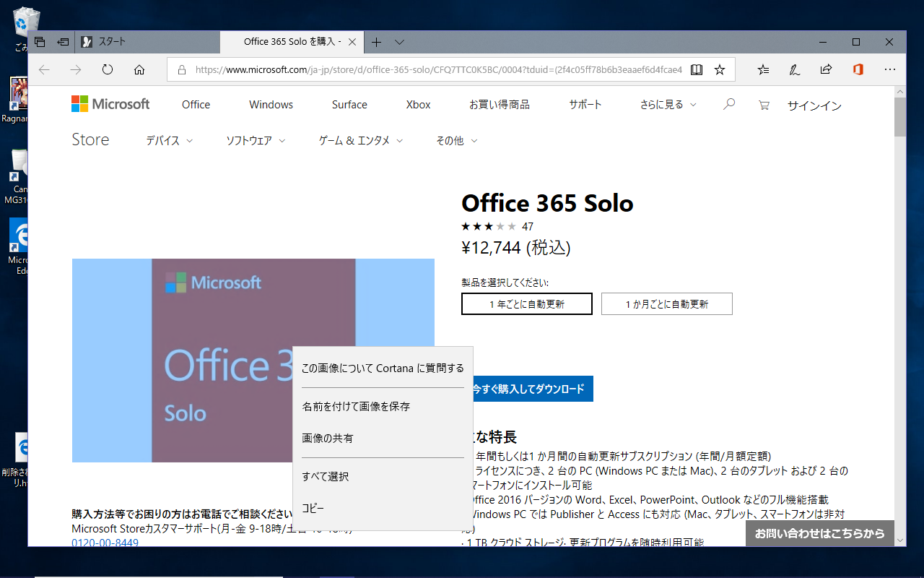
Task: Click the サインイン link
Action: pyautogui.click(x=814, y=105)
